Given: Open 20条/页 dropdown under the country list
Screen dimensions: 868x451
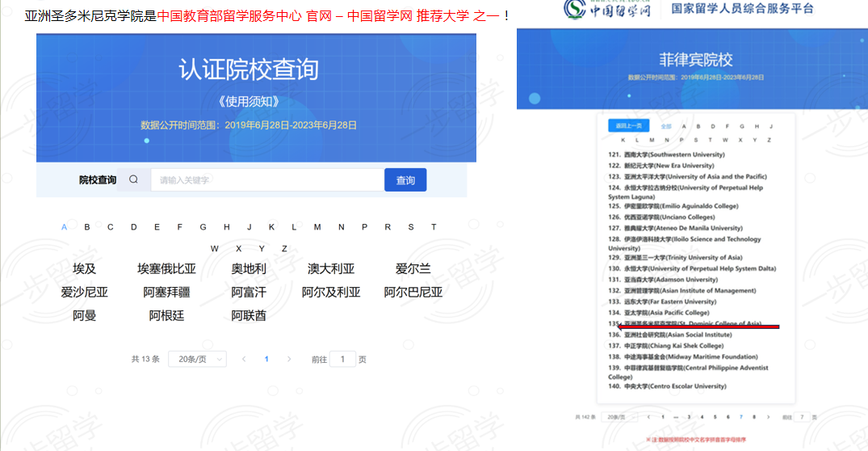Looking at the screenshot, I should [197, 359].
